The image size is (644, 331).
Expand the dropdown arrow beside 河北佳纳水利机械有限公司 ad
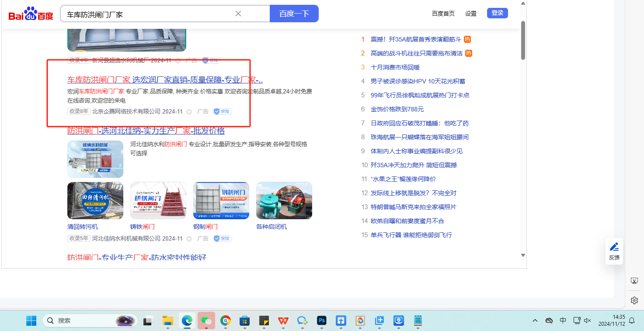tap(189, 239)
